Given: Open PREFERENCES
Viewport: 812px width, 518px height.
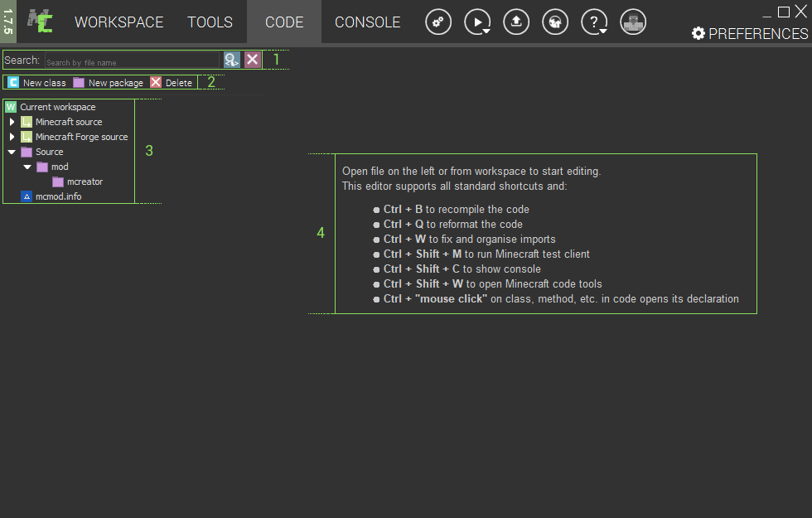Looking at the screenshot, I should point(750,34).
